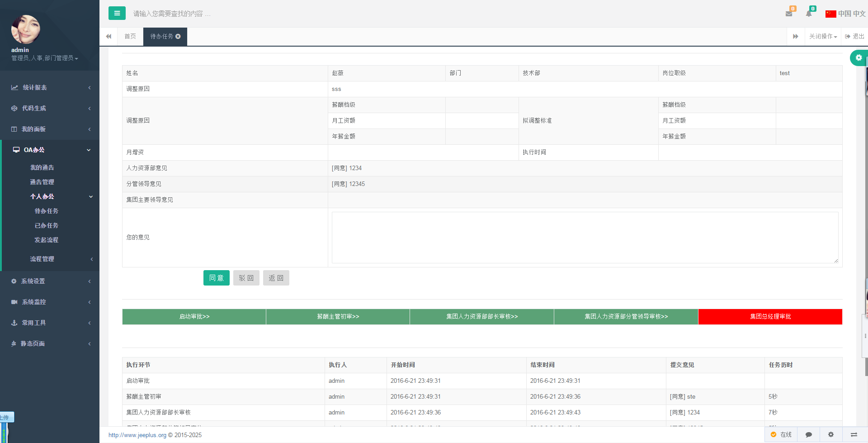Toggle the sidebar with the green hamburger button
Image resolution: width=868 pixels, height=443 pixels.
tap(117, 13)
